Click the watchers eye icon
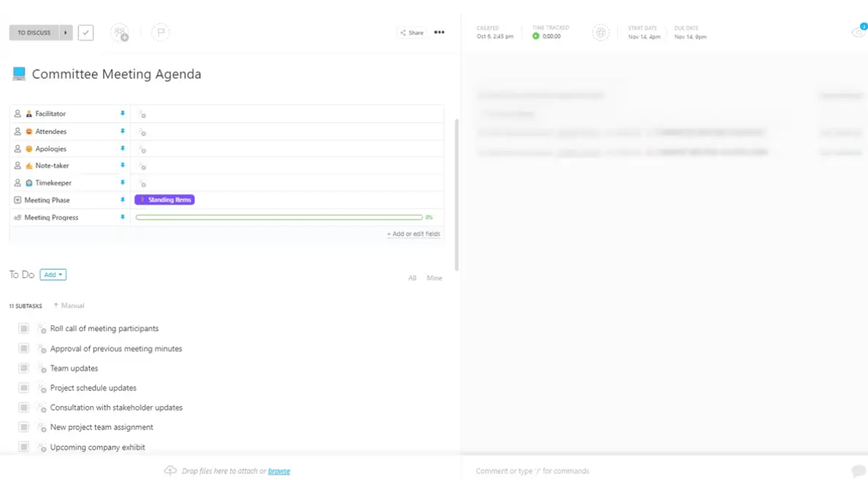Image resolution: width=868 pixels, height=480 pixels. tap(858, 32)
